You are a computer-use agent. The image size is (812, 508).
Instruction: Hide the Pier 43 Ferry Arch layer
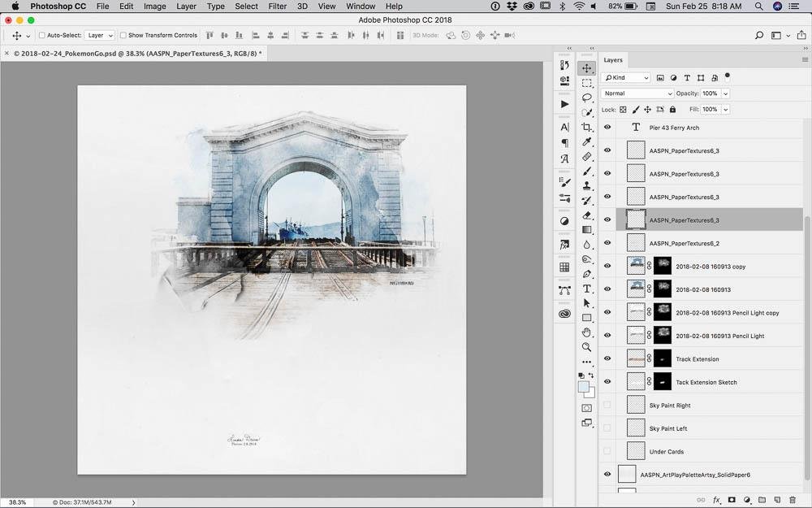pyautogui.click(x=607, y=127)
